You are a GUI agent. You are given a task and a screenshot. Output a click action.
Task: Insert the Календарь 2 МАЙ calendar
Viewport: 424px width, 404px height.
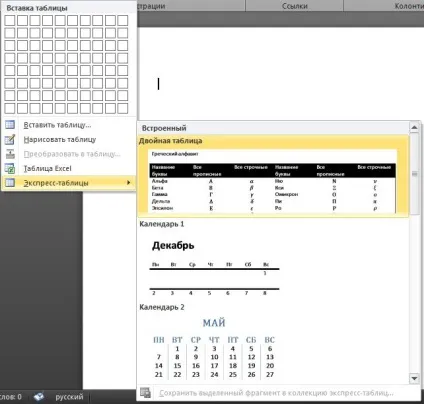pos(273,343)
